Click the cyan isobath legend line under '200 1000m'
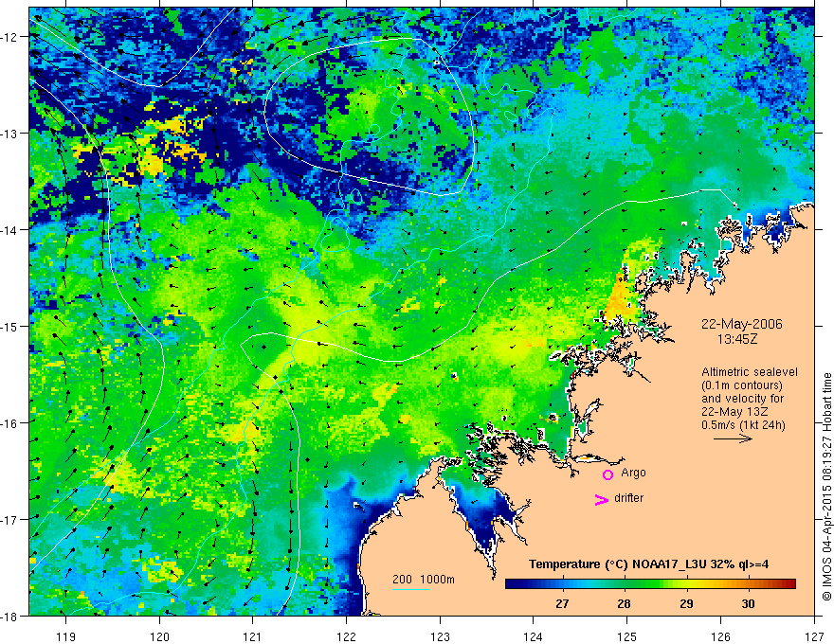This screenshot has width=834, height=644. 411,589
